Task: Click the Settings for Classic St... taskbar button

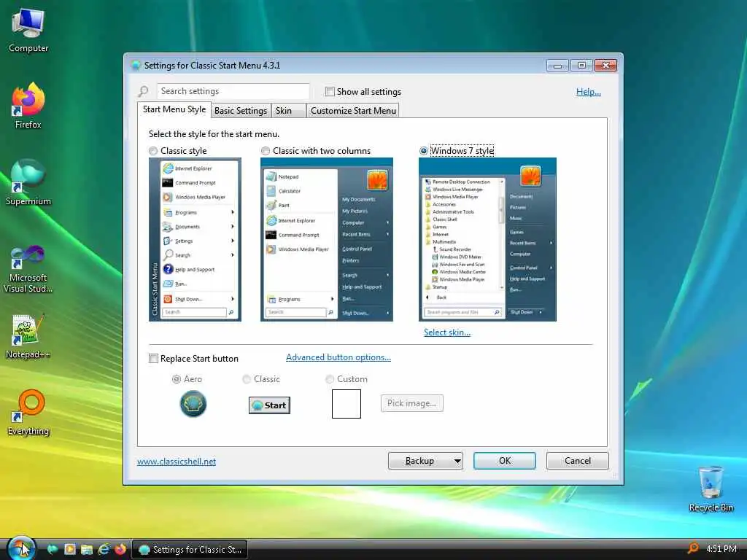Action: (190, 550)
